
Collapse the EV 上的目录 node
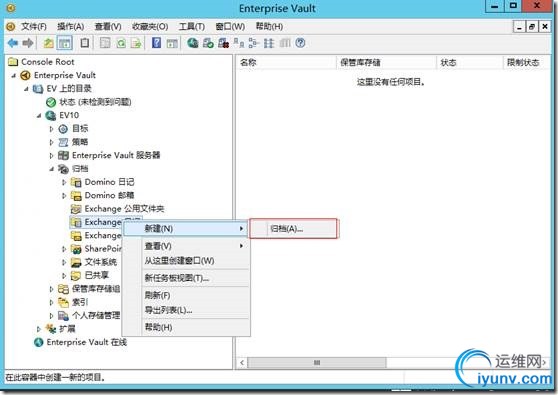click(x=26, y=89)
